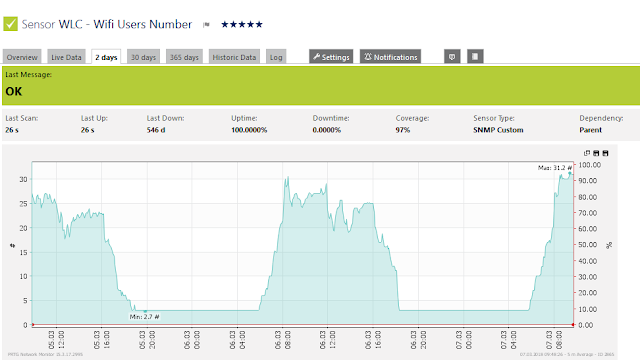Click the first save graph icon
Screen dimensions: 640x360
596,153
